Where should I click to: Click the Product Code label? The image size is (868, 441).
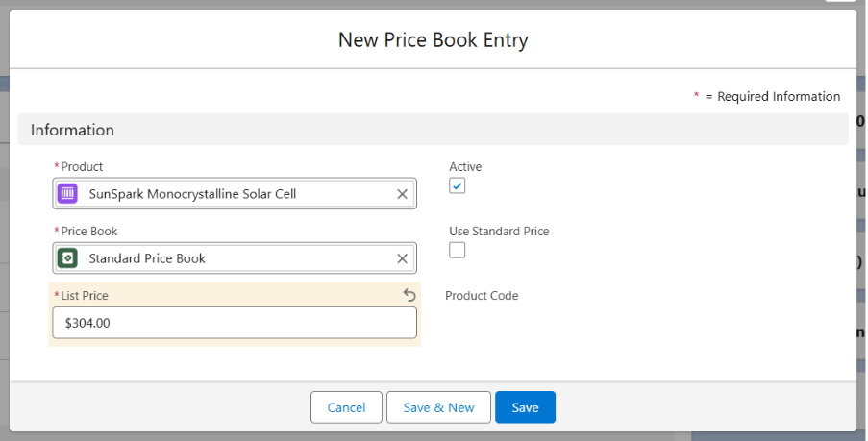(x=482, y=296)
